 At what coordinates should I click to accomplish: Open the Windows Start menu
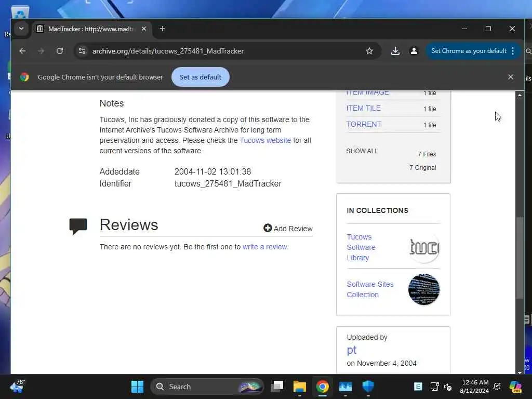pyautogui.click(x=137, y=387)
